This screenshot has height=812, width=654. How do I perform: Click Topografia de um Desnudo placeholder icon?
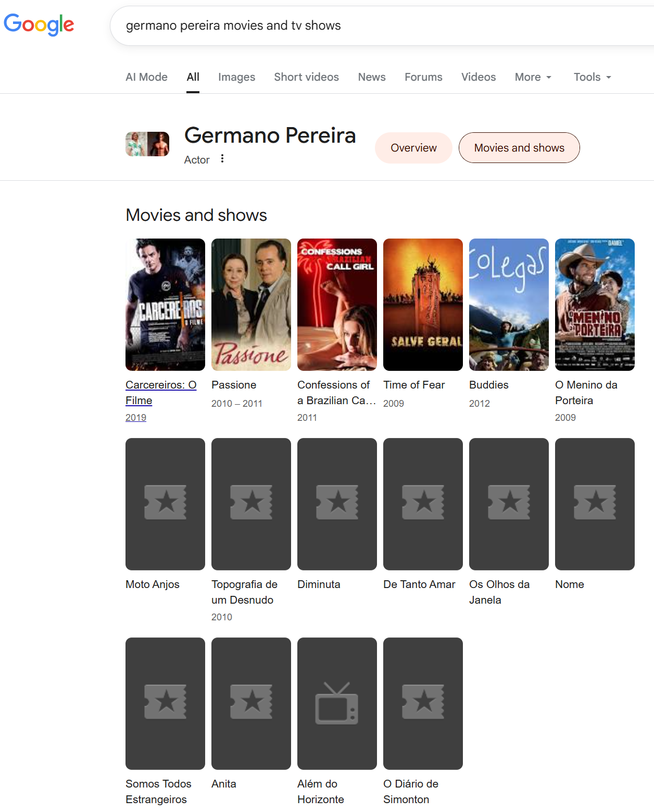tap(251, 503)
